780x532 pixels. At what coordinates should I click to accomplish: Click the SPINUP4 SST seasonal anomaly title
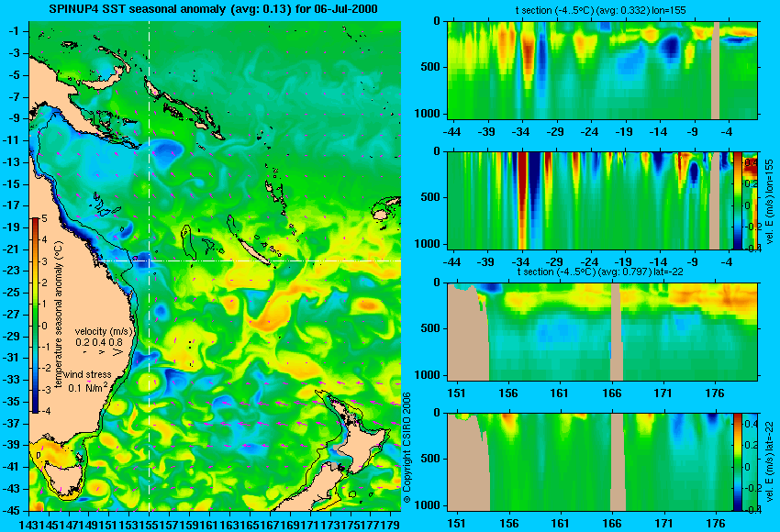point(213,9)
